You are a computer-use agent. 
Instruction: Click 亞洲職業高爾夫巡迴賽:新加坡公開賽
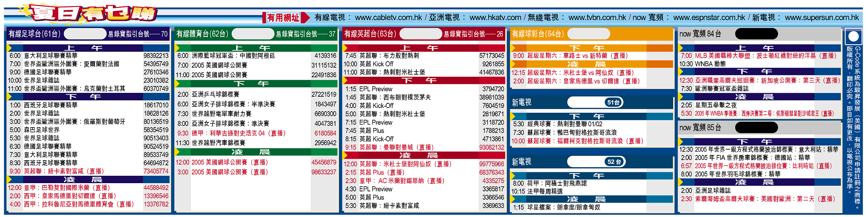tap(748, 80)
